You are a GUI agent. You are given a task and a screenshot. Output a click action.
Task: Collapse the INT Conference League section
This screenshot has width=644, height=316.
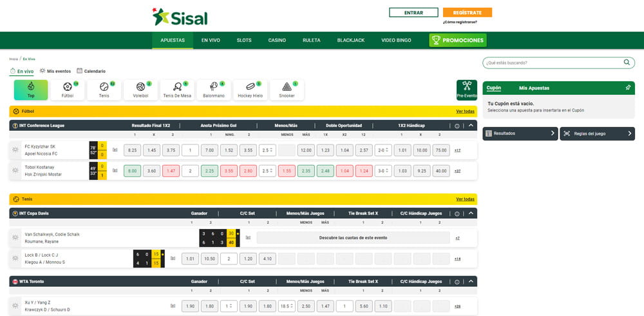471,126
